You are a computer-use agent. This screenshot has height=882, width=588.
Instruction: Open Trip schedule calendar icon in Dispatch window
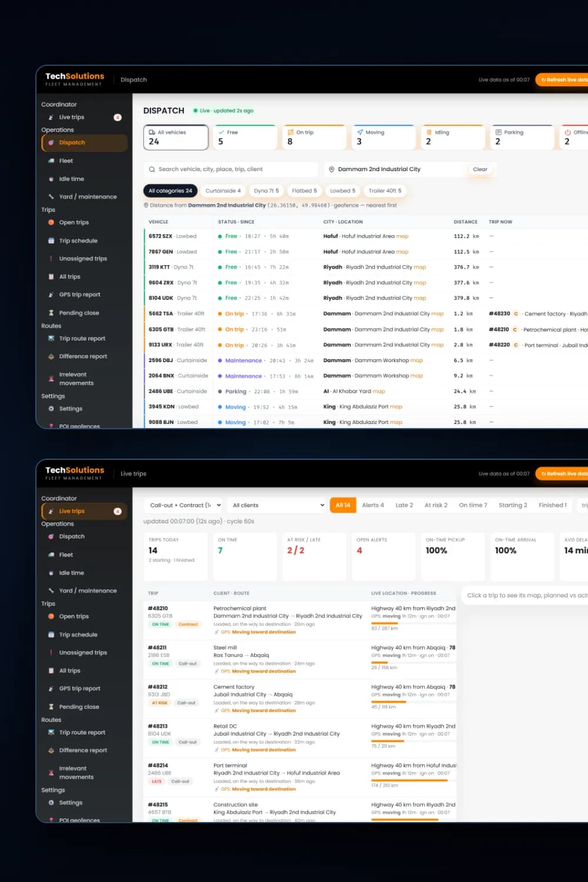(51, 241)
